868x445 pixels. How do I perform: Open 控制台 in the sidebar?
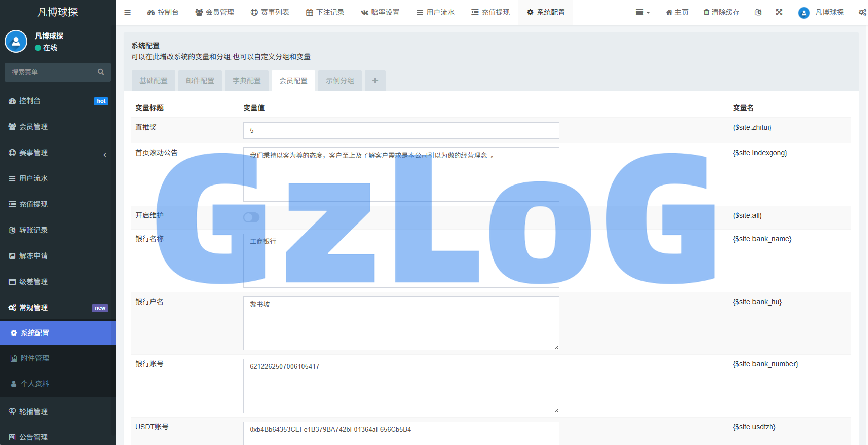tap(58, 101)
